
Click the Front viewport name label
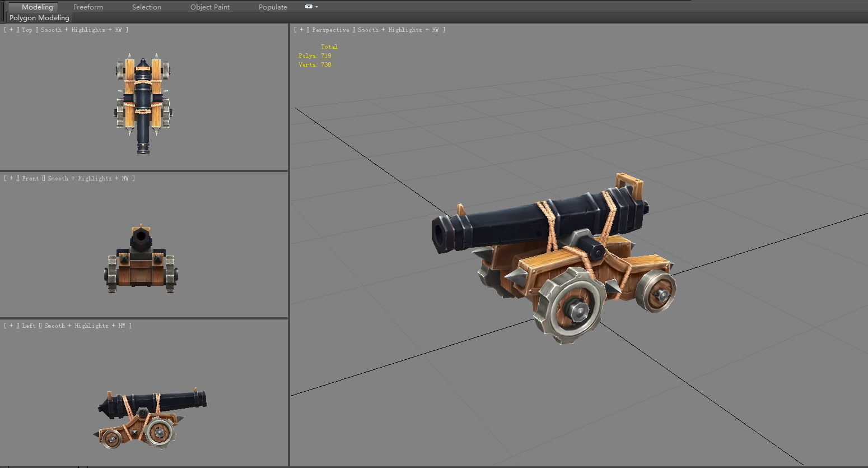coord(30,178)
